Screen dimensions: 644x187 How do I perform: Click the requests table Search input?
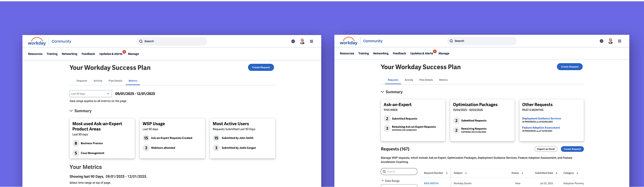399,172
